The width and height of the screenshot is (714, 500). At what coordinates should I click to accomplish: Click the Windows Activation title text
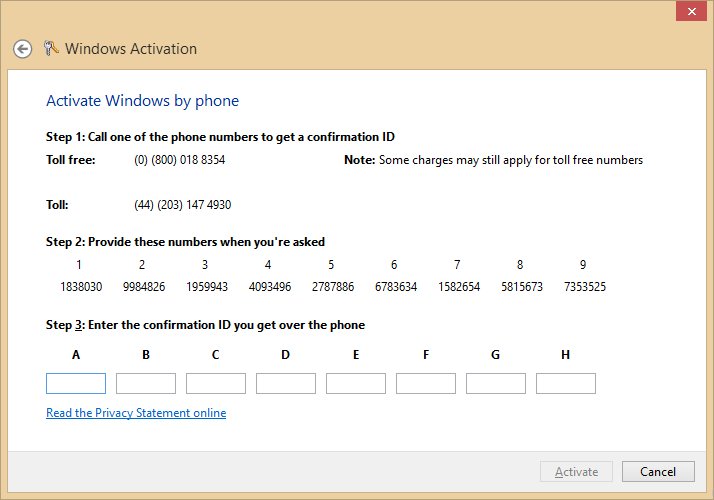coord(131,49)
